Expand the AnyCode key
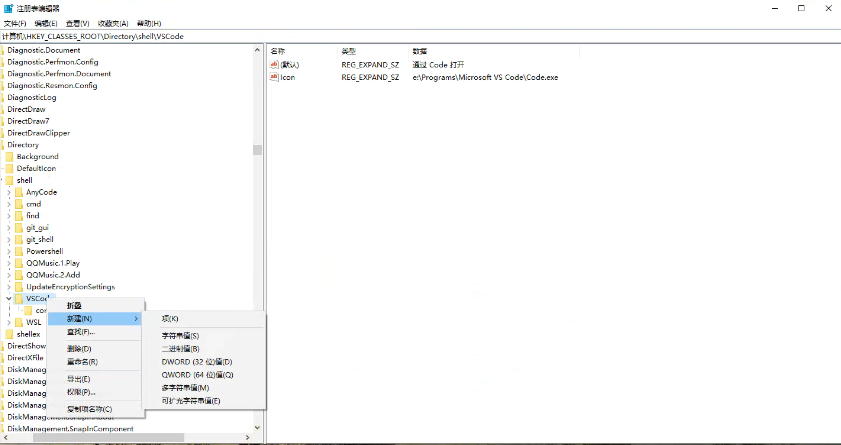The height and width of the screenshot is (445, 841). [9, 192]
